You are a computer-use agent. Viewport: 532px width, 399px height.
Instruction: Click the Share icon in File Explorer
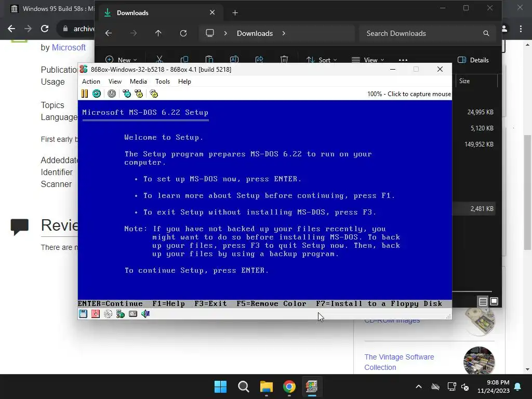coord(259,60)
